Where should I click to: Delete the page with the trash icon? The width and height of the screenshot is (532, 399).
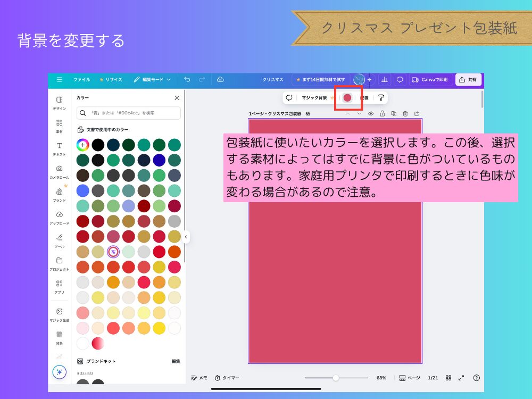pyautogui.click(x=405, y=113)
